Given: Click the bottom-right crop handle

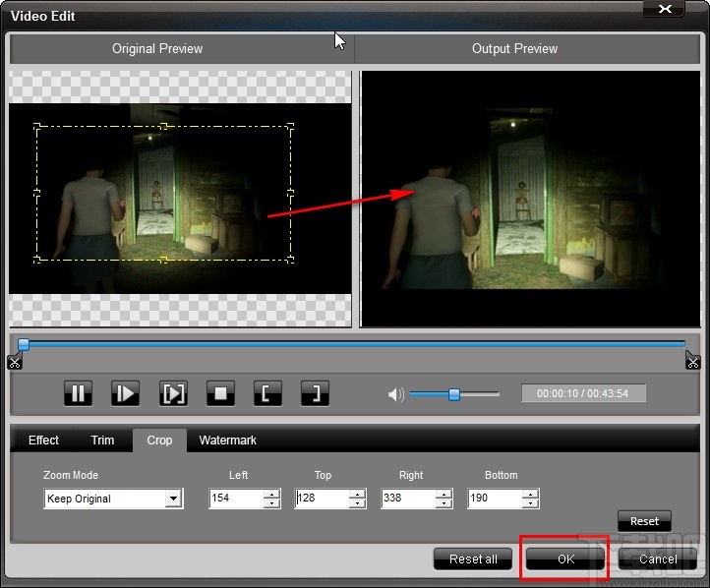Looking at the screenshot, I should click(291, 260).
